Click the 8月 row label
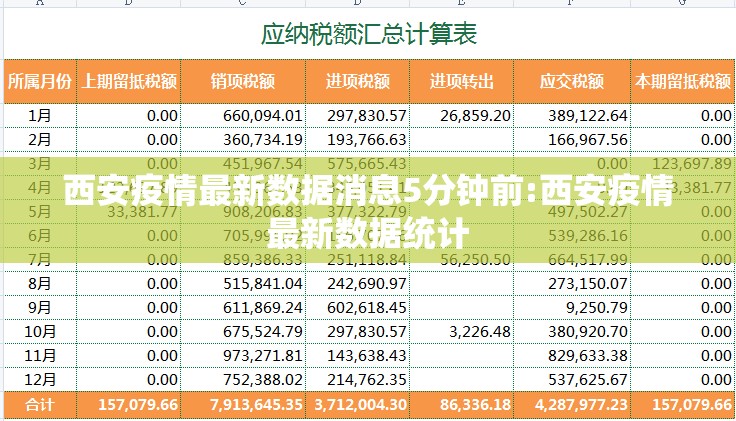Viewport: 736px width, 421px height. 40,283
